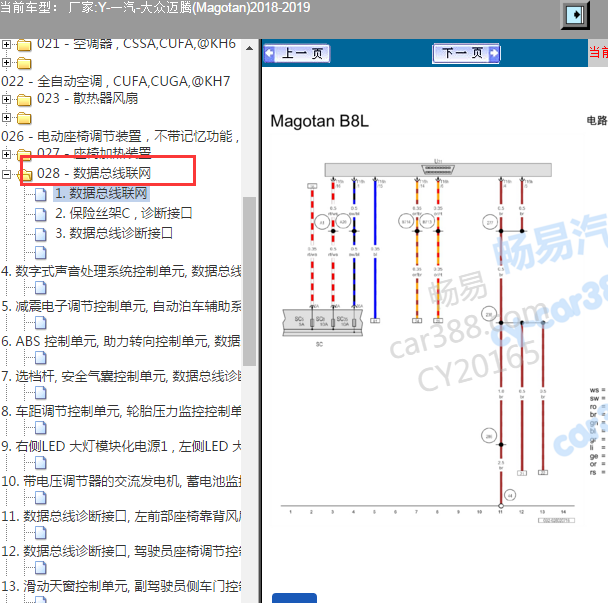Screen dimensions: 608x603
Task: Select 028 - 数据总线联网 tree label
Action: (94, 173)
